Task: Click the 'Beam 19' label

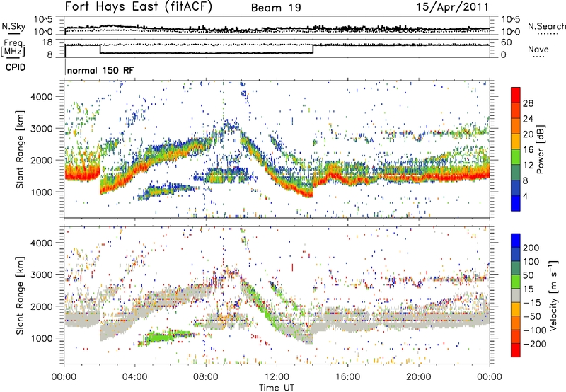Action: pyautogui.click(x=276, y=8)
